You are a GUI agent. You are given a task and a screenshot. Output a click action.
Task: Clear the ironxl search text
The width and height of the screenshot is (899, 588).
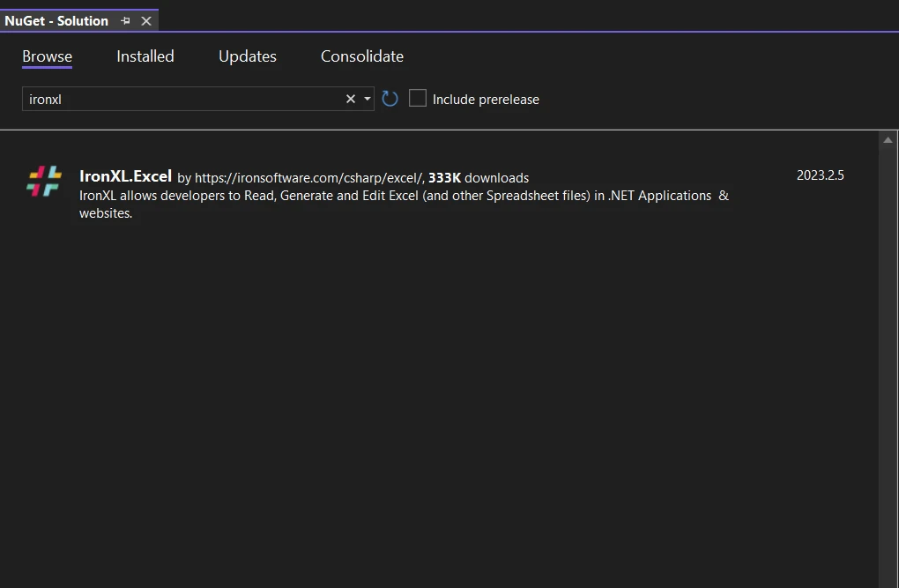[x=350, y=99]
